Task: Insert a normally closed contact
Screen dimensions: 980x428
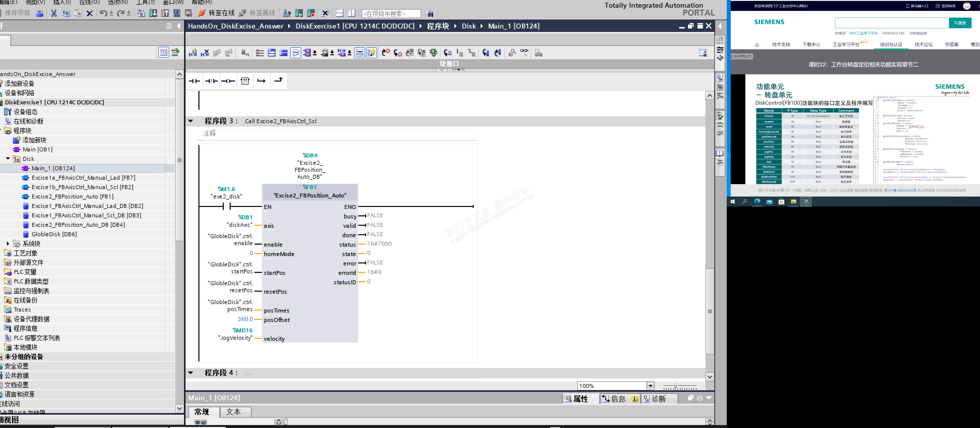Action: pos(211,81)
